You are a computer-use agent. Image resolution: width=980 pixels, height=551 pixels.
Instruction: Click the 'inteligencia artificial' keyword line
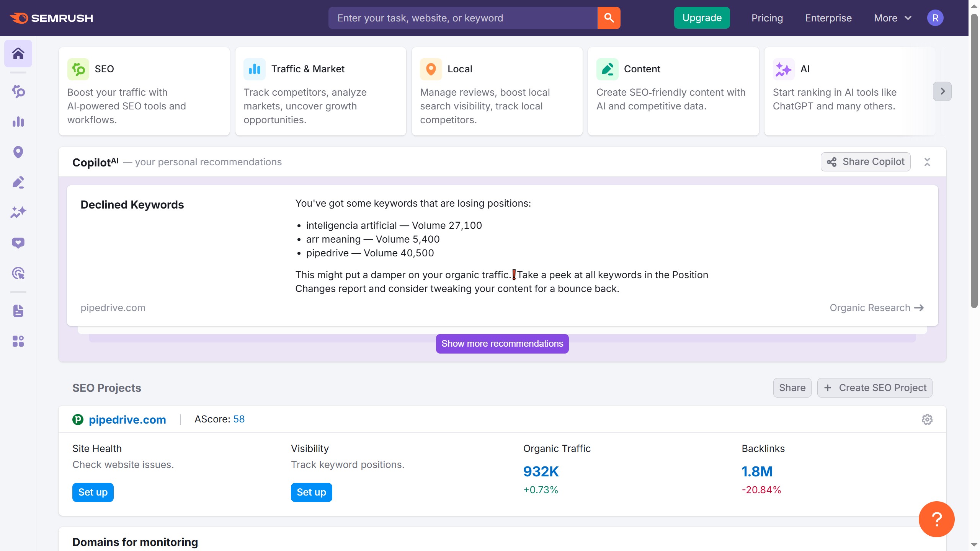point(394,225)
